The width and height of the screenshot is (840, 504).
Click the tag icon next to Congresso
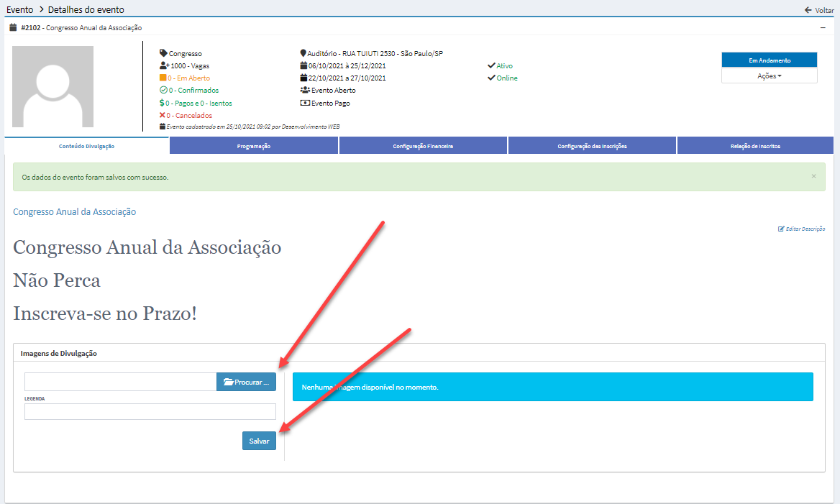click(163, 52)
